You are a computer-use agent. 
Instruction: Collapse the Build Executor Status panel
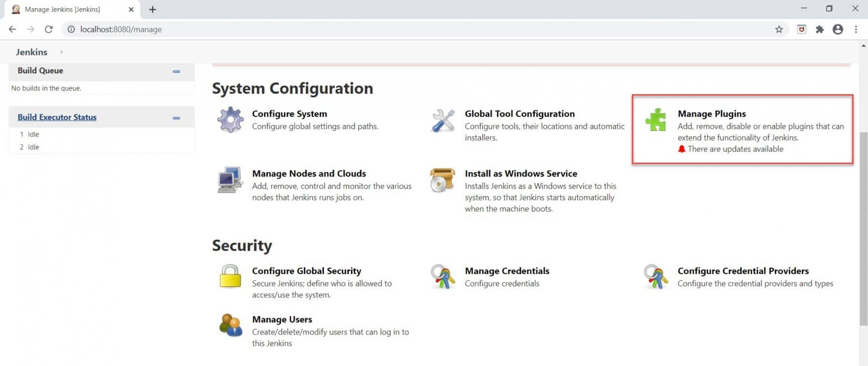[x=176, y=118]
